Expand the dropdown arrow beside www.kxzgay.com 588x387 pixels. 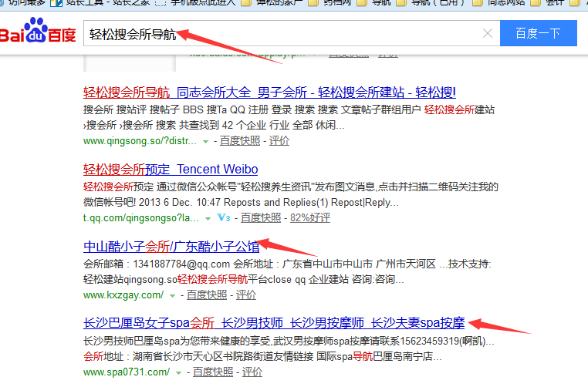173,295
